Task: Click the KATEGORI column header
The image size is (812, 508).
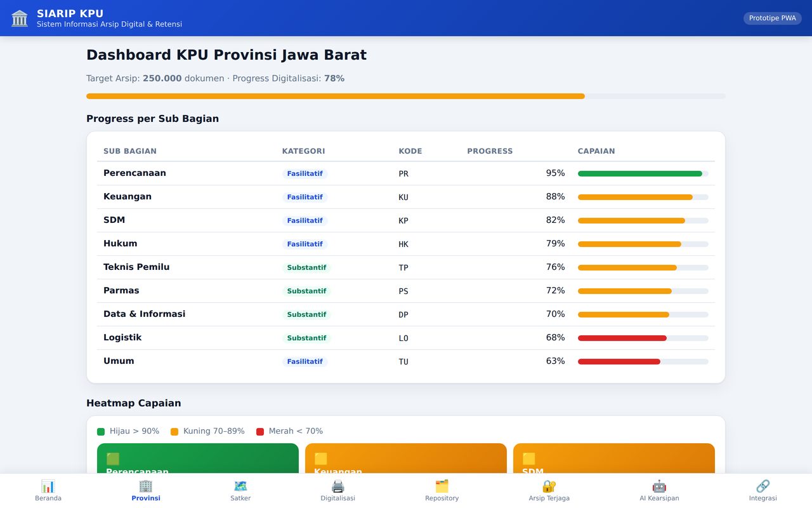Action: (x=303, y=151)
